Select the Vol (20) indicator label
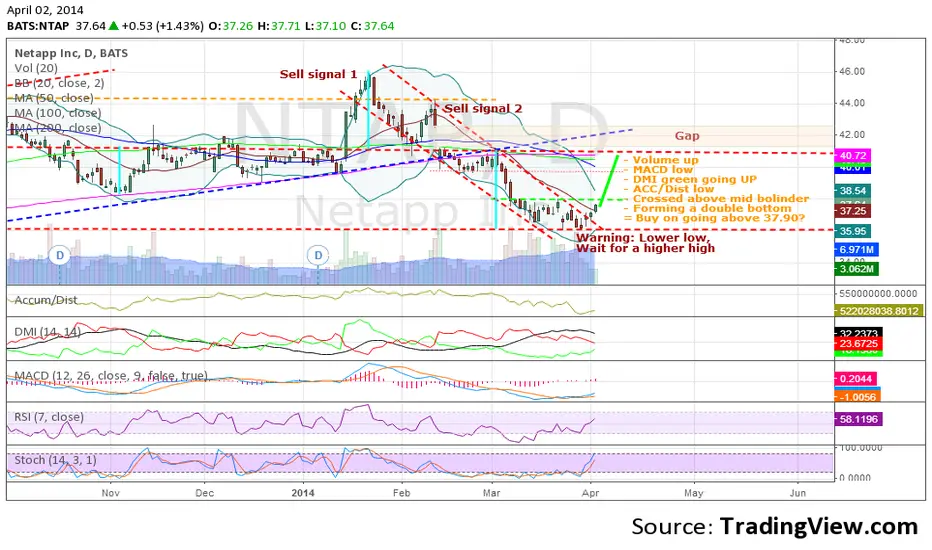The width and height of the screenshot is (932, 550). 36,68
